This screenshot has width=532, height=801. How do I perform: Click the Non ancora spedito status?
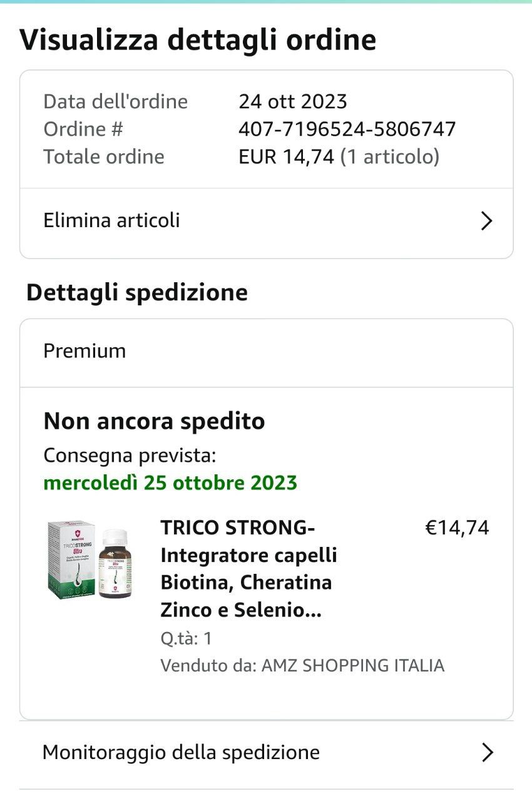154,422
